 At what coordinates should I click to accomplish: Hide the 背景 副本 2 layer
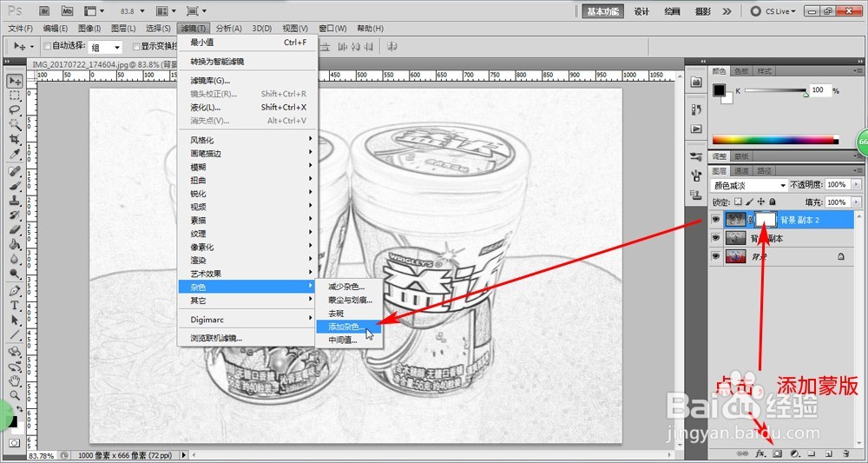716,220
